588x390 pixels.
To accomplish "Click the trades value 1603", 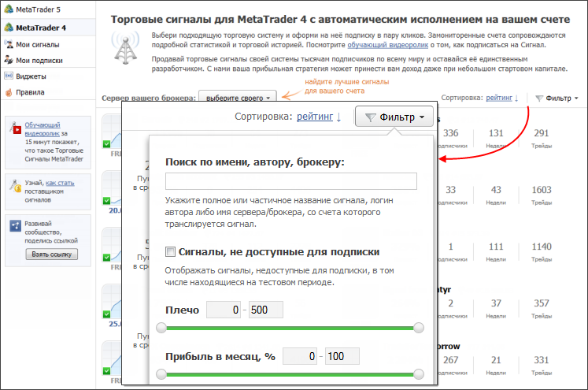I will point(542,190).
